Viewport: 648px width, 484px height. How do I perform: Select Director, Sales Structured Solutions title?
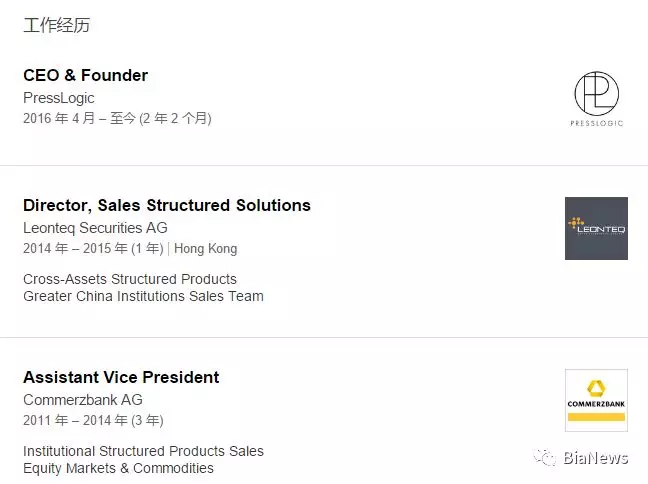pos(167,205)
